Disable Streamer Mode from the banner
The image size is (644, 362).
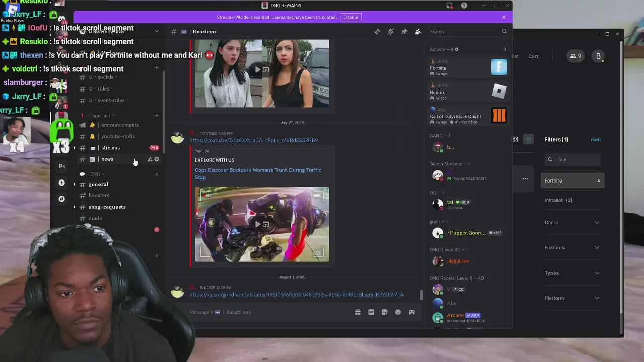click(x=351, y=17)
